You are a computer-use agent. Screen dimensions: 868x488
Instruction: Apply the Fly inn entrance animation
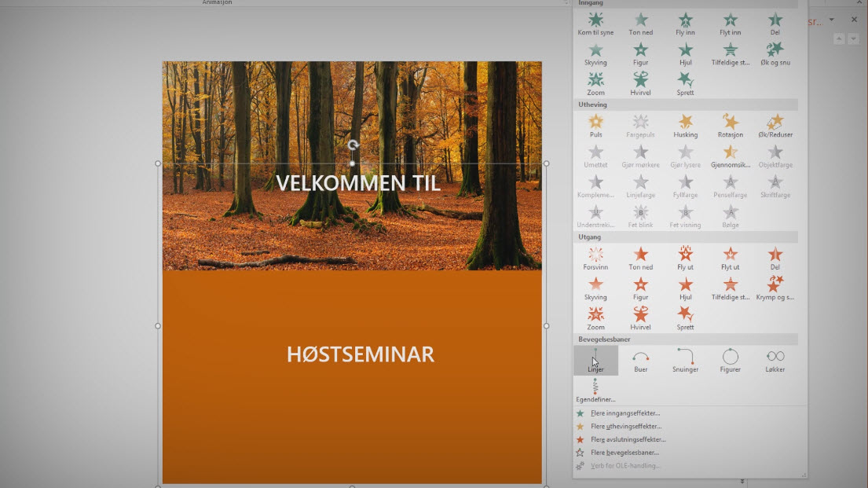pos(685,24)
